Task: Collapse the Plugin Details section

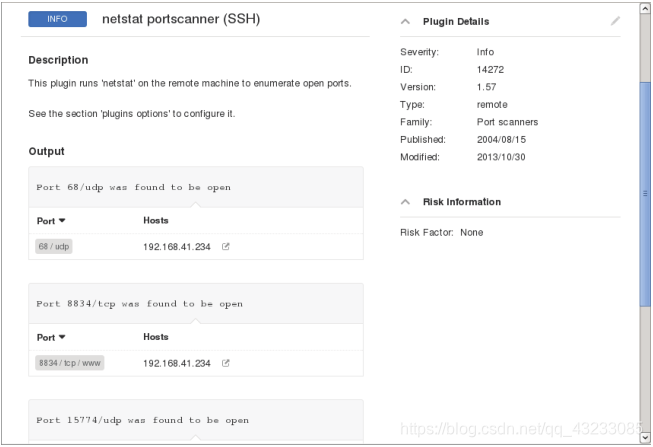Action: point(405,22)
